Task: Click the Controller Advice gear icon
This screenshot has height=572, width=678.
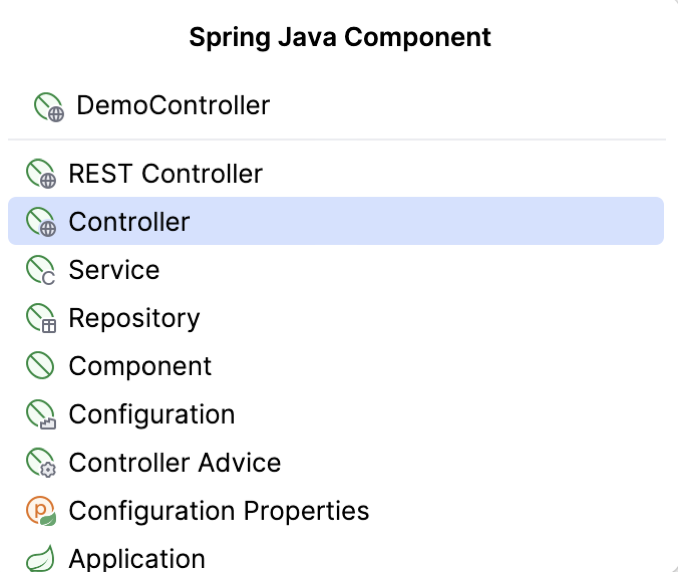Action: click(41, 463)
